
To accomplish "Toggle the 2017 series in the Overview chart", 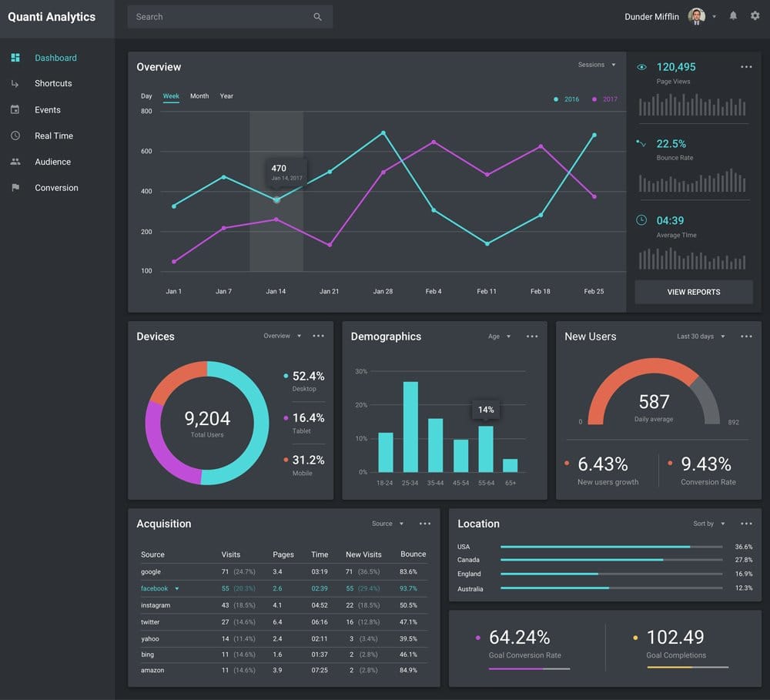I will (606, 99).
